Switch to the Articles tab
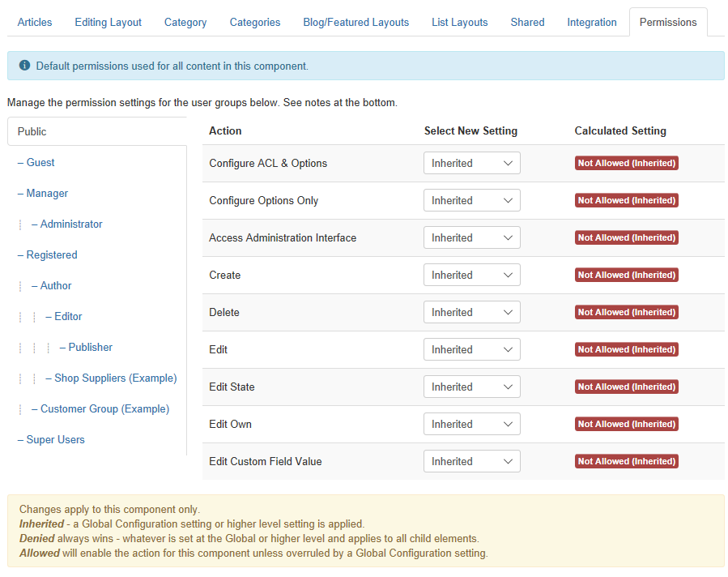This screenshot has height=577, width=728. click(35, 23)
